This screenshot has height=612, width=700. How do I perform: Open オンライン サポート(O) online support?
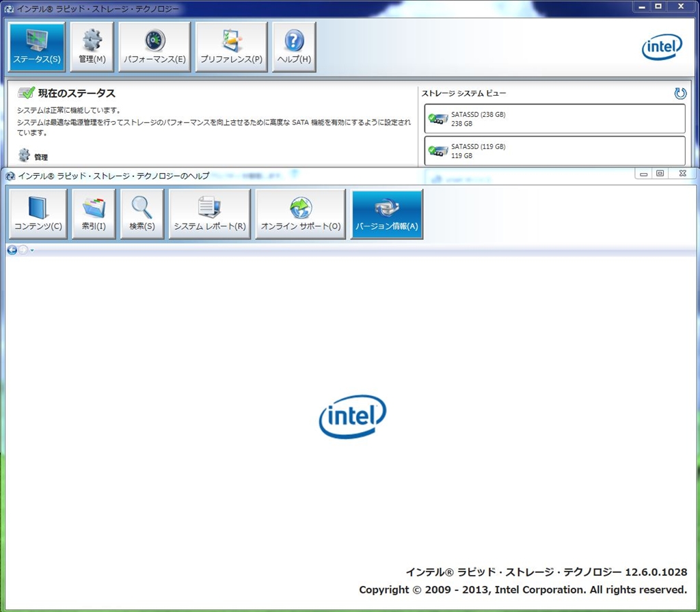[x=300, y=214]
